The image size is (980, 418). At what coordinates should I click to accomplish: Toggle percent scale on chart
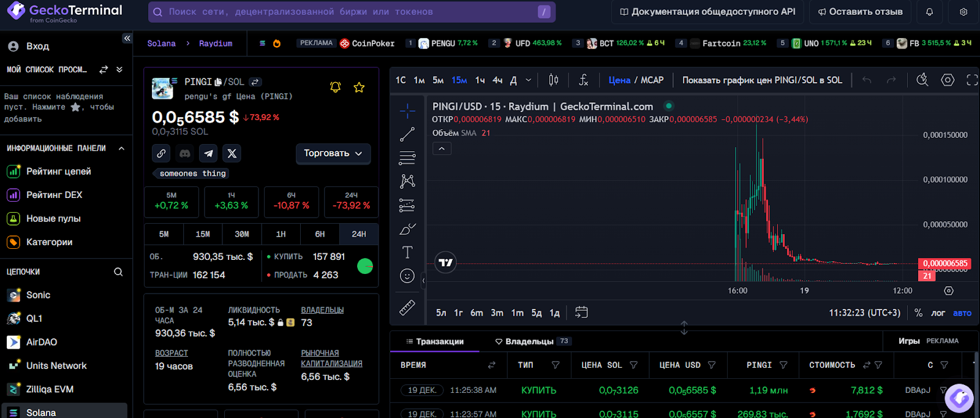click(918, 313)
